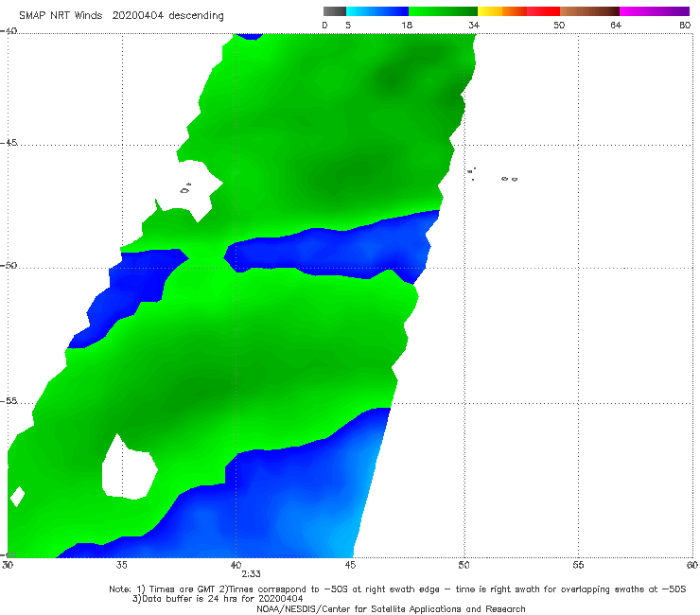Screen dimensions: 700x615
Task: Click the longitude axis label "60"
Action: click(x=692, y=565)
